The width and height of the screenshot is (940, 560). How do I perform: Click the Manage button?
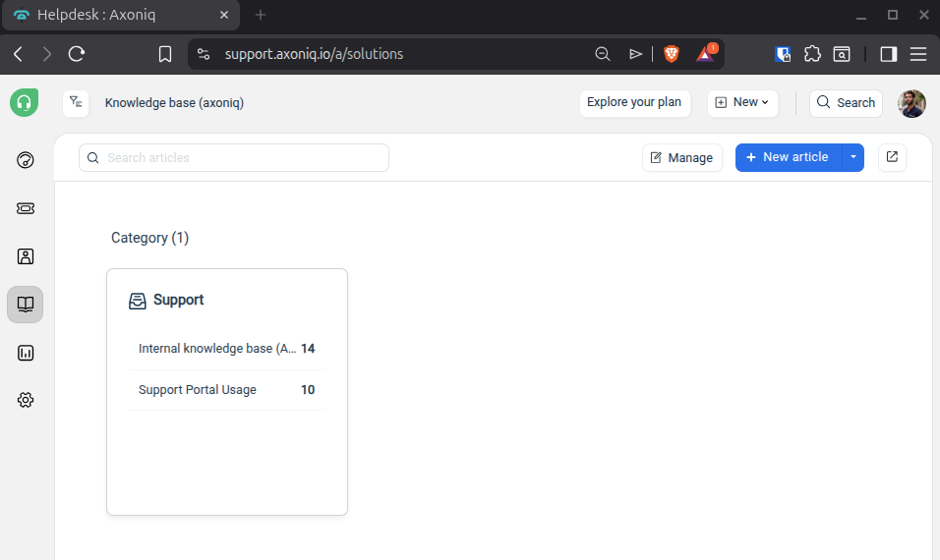coord(682,158)
